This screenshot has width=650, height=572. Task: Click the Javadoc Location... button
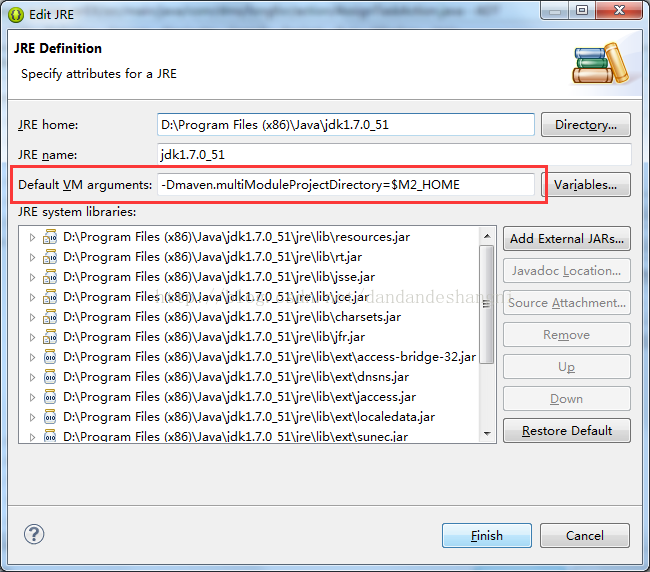point(567,271)
